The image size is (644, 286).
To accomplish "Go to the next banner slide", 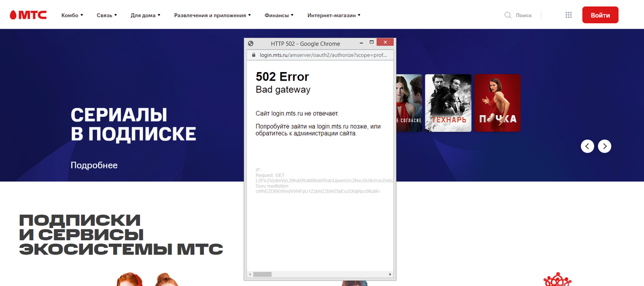I will (605, 146).
